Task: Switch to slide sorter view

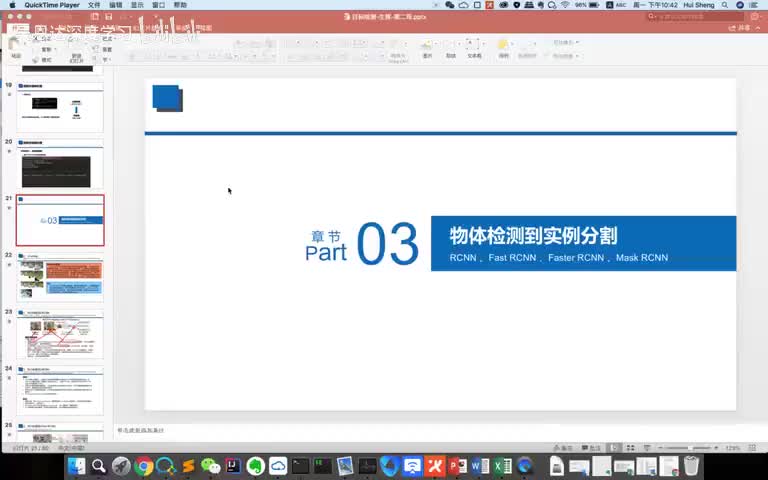Action: point(630,448)
